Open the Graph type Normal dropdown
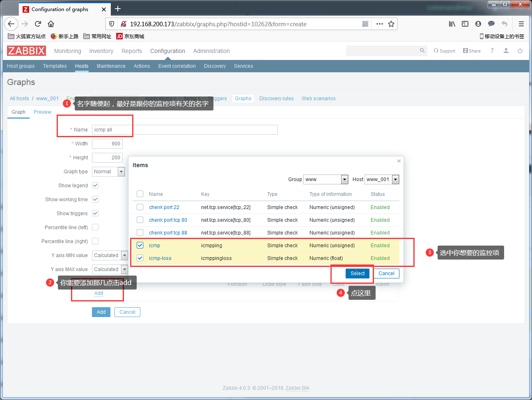Image resolution: width=532 pixels, height=400 pixels. pos(108,172)
